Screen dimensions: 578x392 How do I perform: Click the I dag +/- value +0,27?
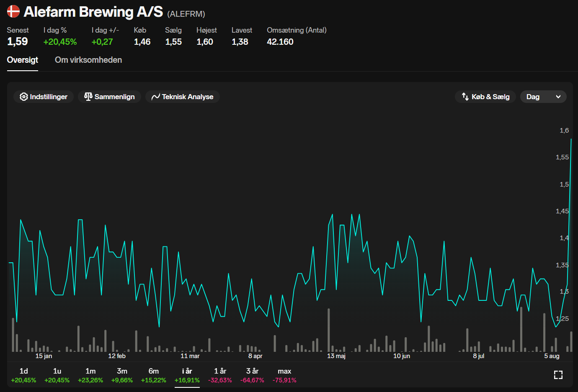102,42
